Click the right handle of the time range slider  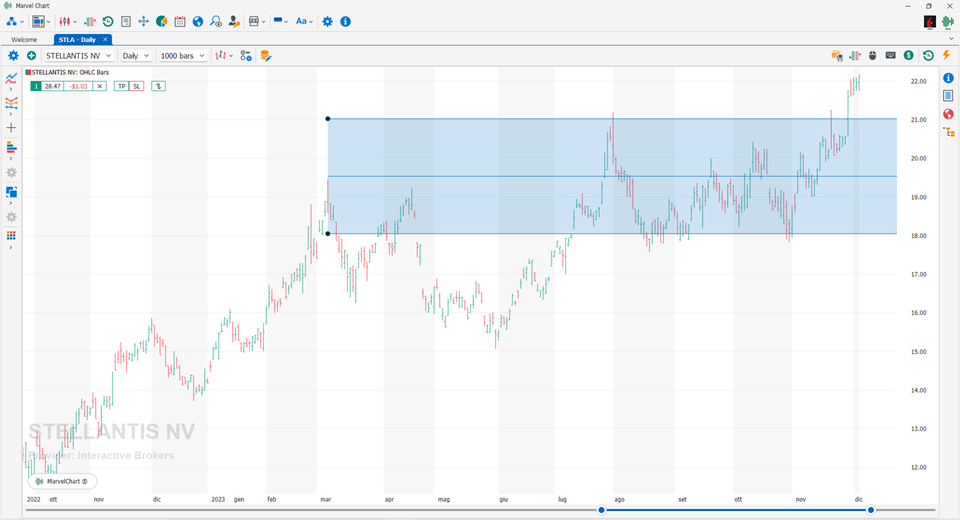(x=871, y=510)
